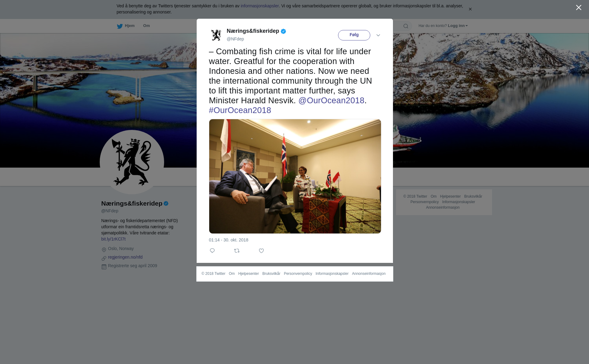The image size is (589, 364).
Task: Click the reply speech bubble icon
Action: point(212,251)
